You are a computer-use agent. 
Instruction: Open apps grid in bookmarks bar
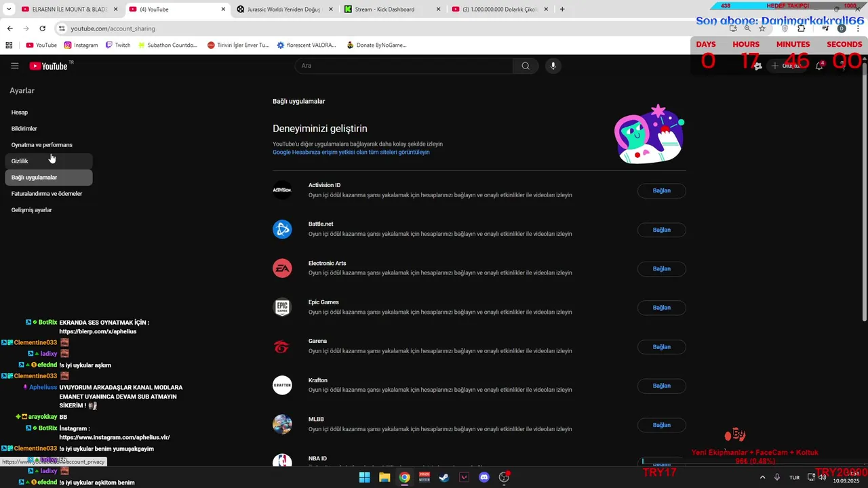(9, 45)
